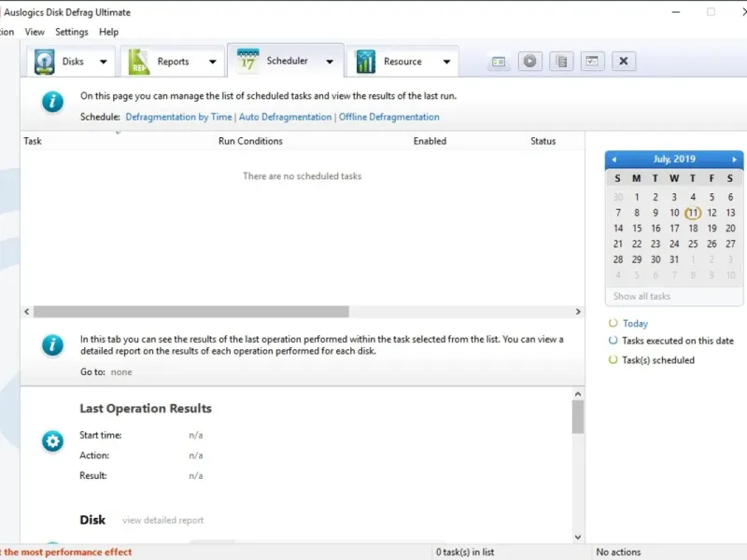Click the results pane vertical scrollbar thumb

[578, 417]
